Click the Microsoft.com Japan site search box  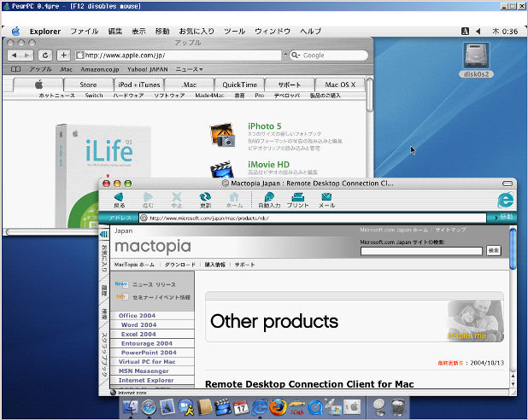421,251
